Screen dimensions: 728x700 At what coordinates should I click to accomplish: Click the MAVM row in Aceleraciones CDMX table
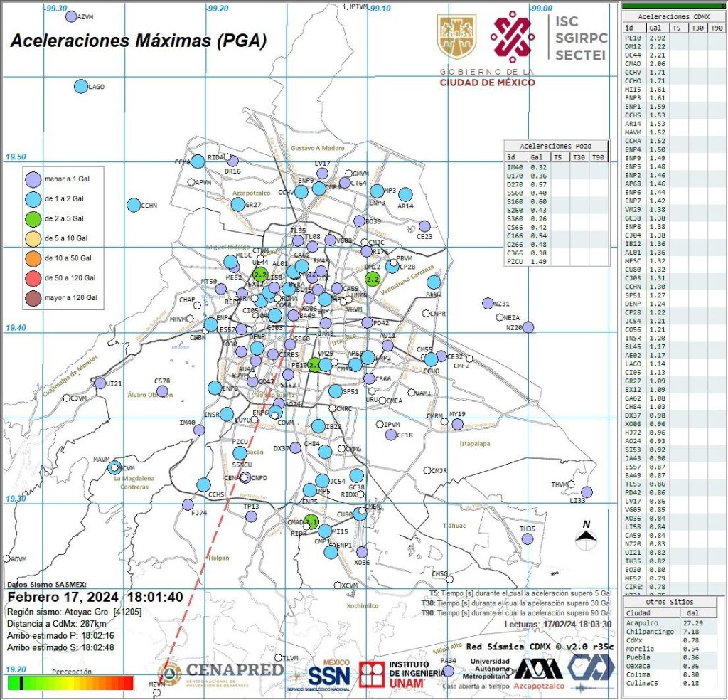[673, 132]
